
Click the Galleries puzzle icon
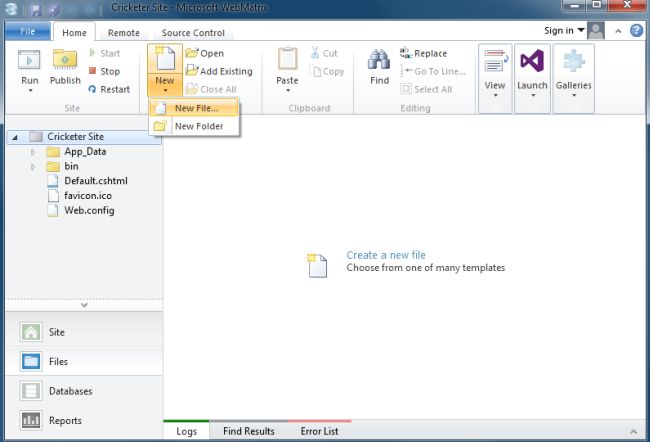point(574,61)
